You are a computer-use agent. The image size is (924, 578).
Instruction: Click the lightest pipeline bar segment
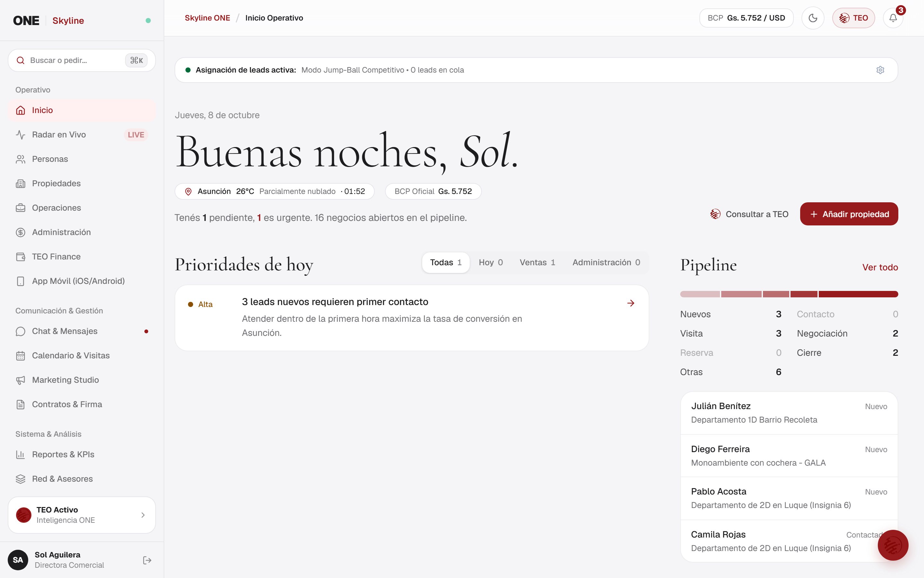point(700,294)
